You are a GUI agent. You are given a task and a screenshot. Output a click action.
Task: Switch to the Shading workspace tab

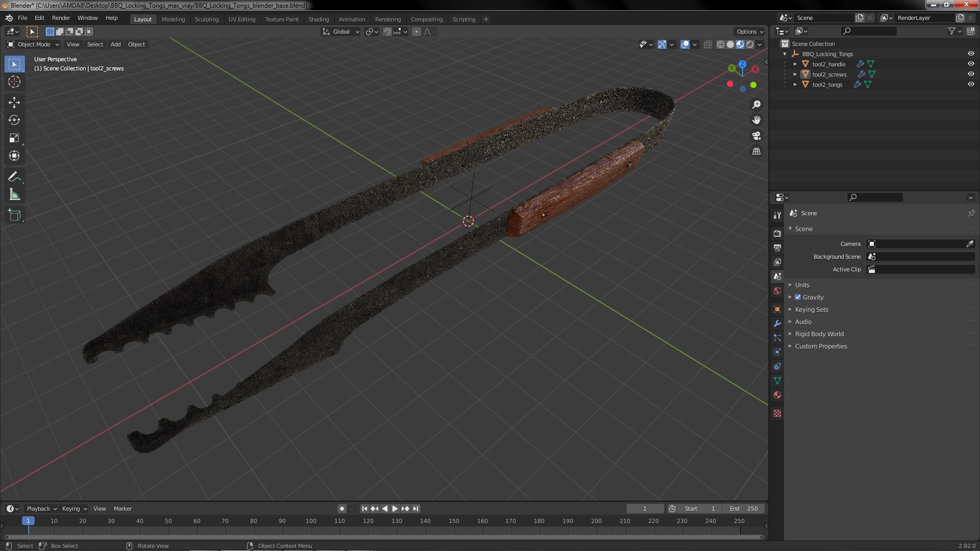pyautogui.click(x=318, y=19)
